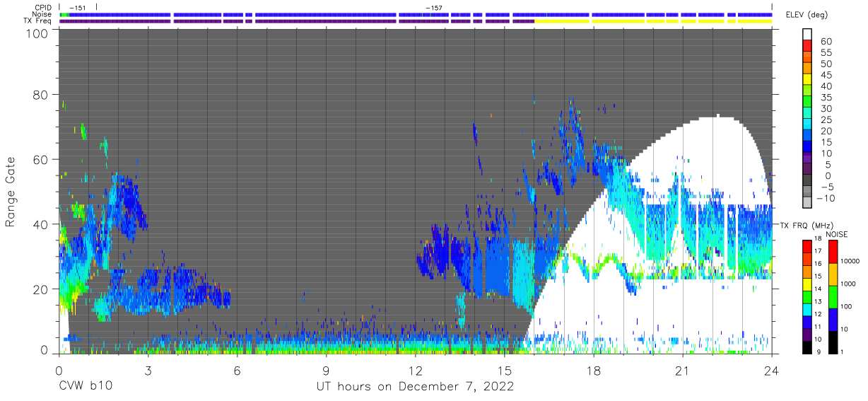Viewport: 868px width, 401px height.
Task: Click the y-axis tick label '100'
Action: click(37, 33)
